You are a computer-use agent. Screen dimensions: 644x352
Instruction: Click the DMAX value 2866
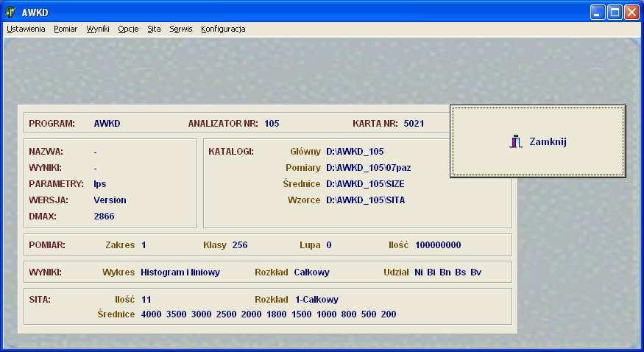click(x=104, y=217)
